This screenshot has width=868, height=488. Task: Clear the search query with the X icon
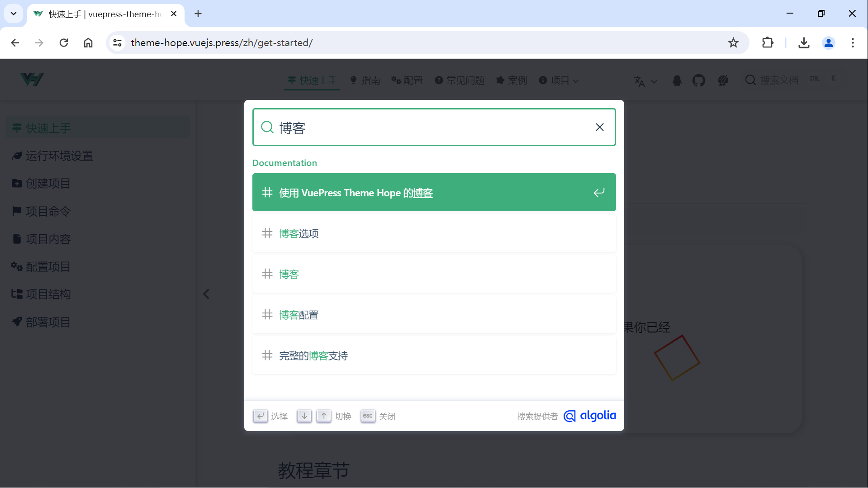point(599,127)
